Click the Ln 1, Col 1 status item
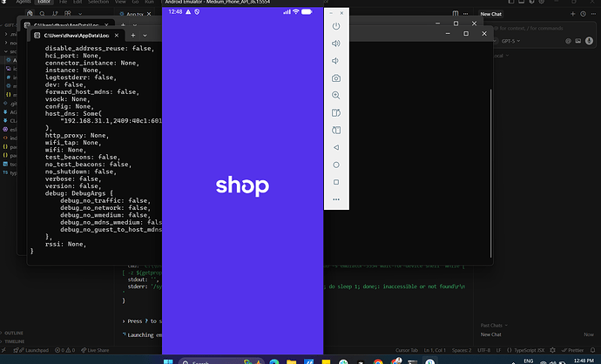 tap(435, 350)
